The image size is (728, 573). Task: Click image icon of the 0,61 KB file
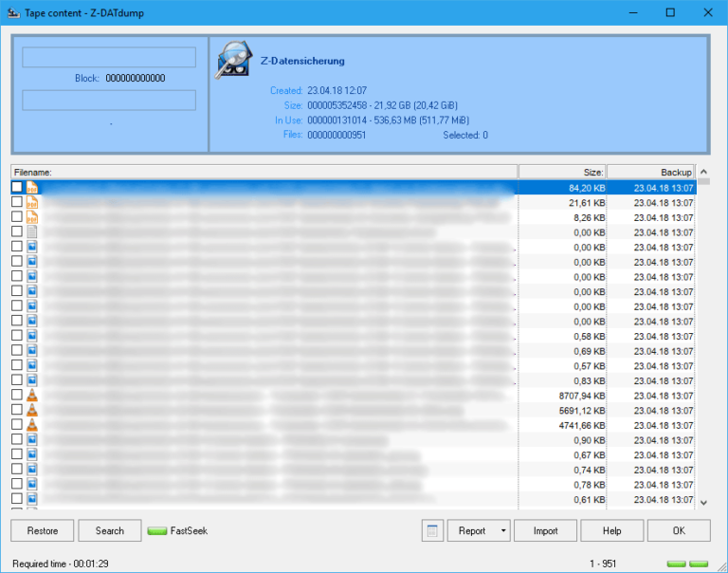click(32, 500)
